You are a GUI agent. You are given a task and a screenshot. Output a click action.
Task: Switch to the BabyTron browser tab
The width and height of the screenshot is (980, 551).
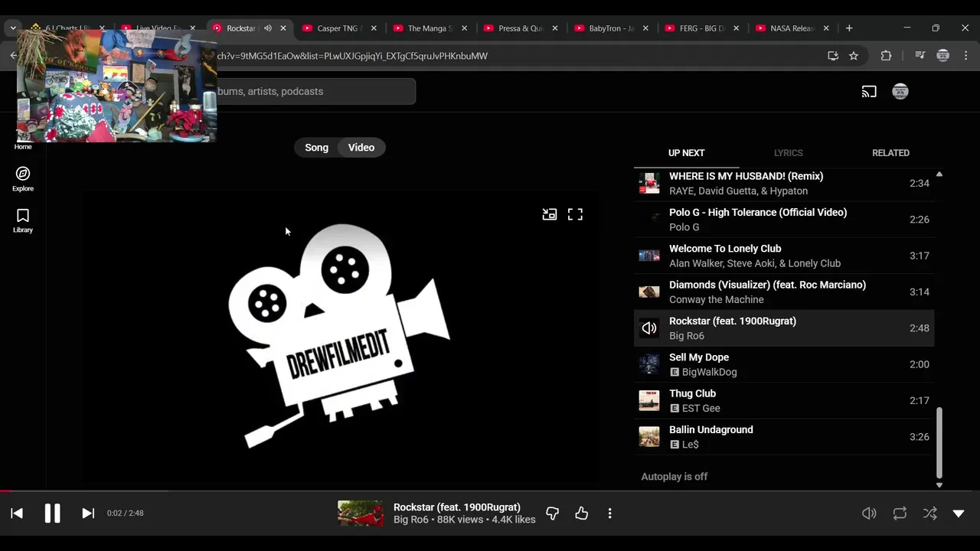click(x=611, y=28)
